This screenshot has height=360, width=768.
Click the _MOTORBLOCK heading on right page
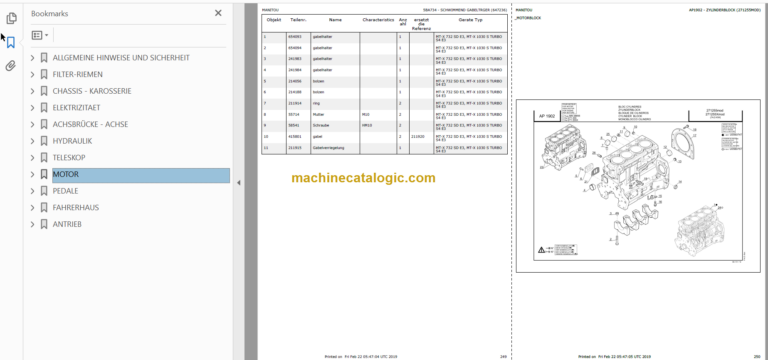click(528, 18)
